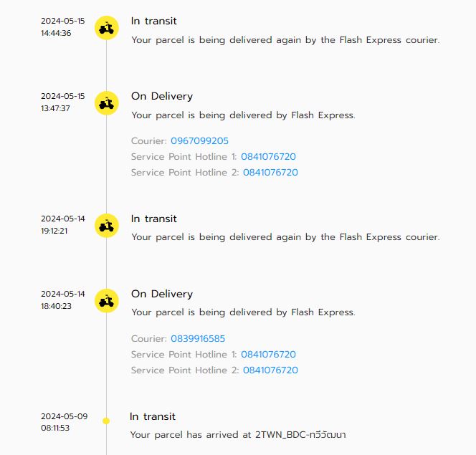Dial the Hotline 2 number under the May 14 delivery
The width and height of the screenshot is (476, 455).
(270, 370)
